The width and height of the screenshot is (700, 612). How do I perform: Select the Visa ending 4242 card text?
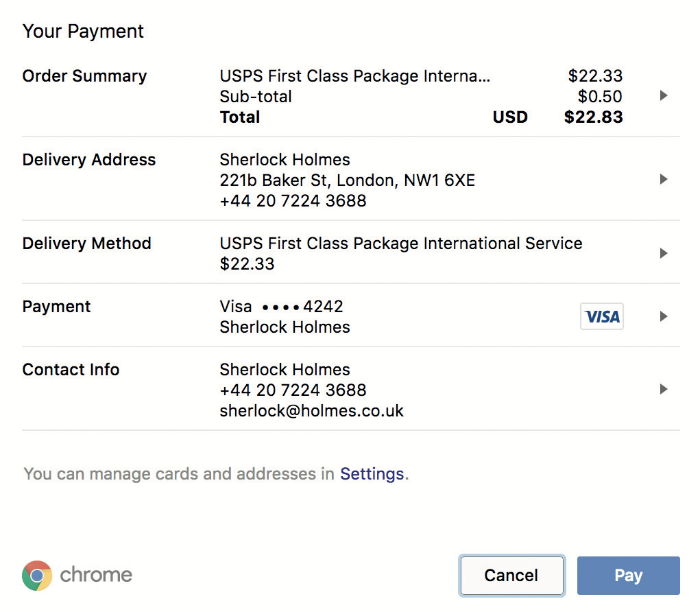[281, 307]
